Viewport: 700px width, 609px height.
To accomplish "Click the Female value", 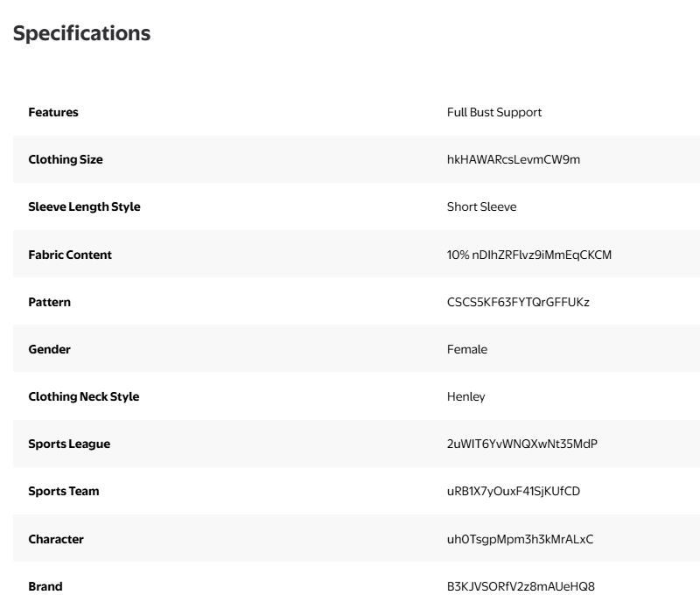I will (x=467, y=350).
